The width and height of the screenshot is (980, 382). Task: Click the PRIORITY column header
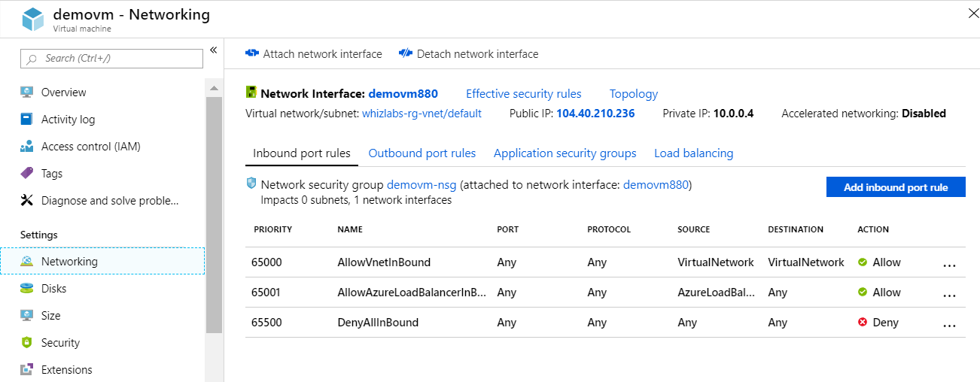(272, 229)
